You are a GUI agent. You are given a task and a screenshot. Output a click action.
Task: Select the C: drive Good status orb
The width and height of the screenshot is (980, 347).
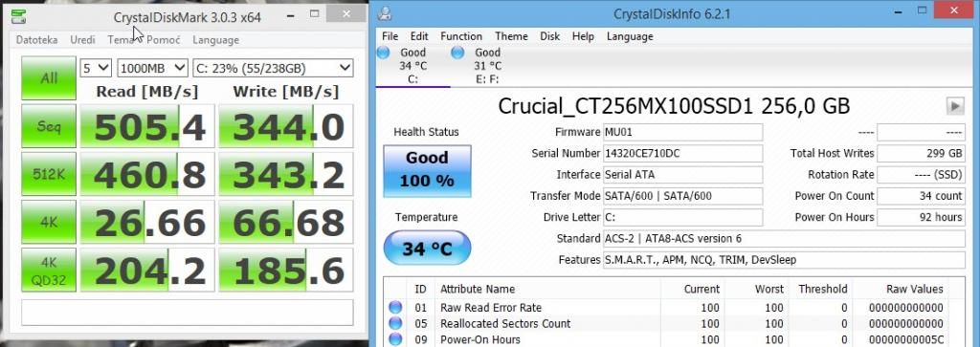click(383, 53)
